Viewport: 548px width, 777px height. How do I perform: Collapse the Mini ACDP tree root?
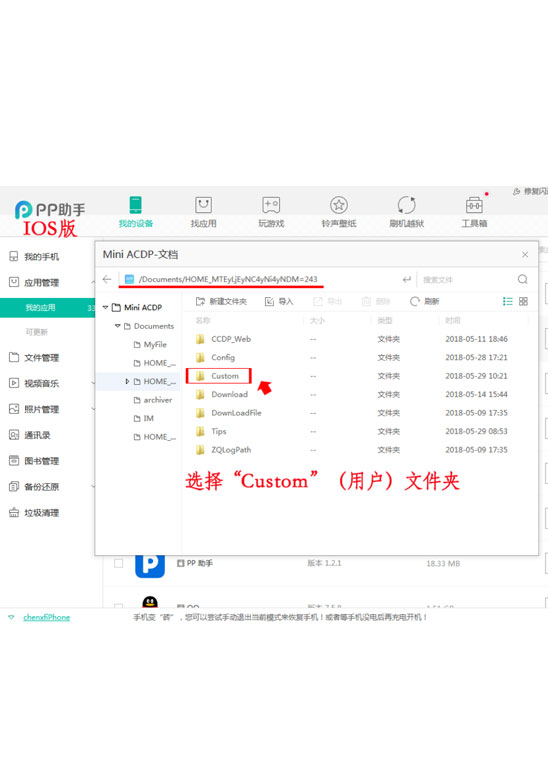click(105, 308)
